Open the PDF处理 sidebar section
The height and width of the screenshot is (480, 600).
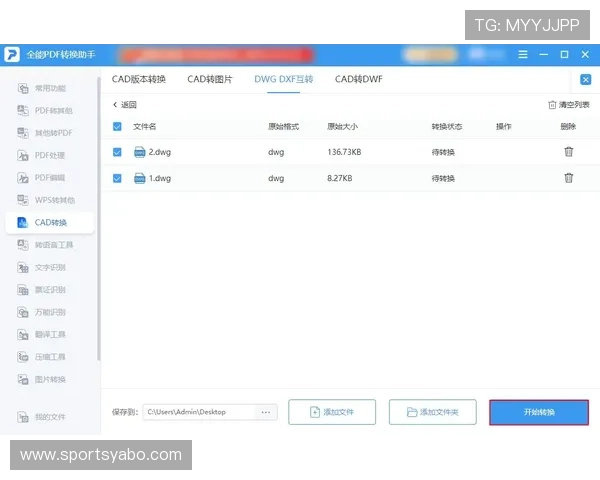[x=41, y=155]
